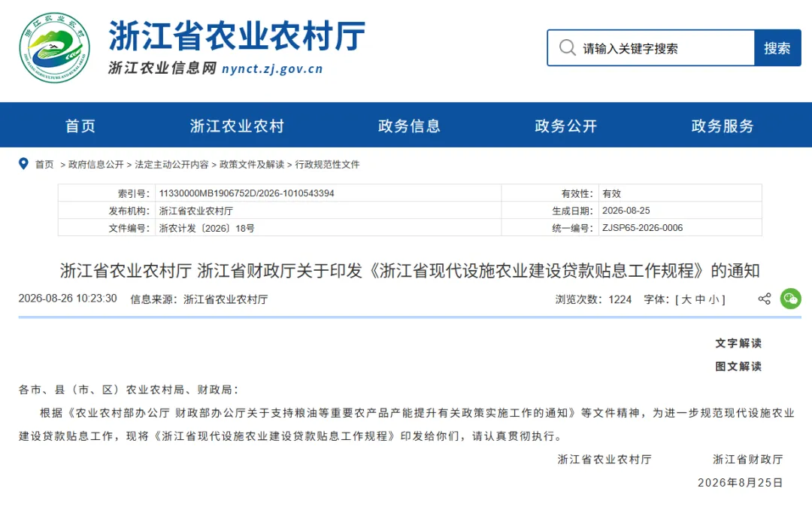Click the 浙江省农业农村厅 site title heading
Screen dimensions: 812x513
(x=237, y=36)
